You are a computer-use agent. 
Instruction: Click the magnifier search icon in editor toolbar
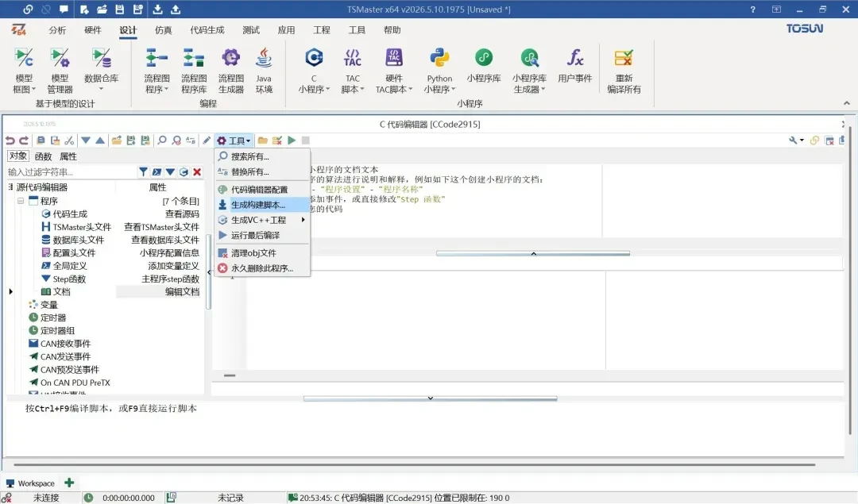[162, 140]
